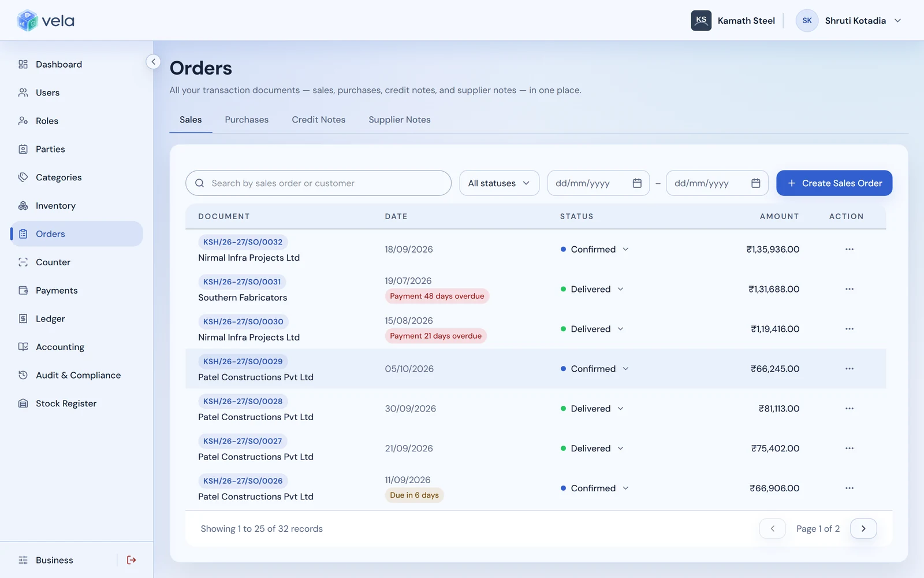Click the logout icon beside Business

point(132,560)
